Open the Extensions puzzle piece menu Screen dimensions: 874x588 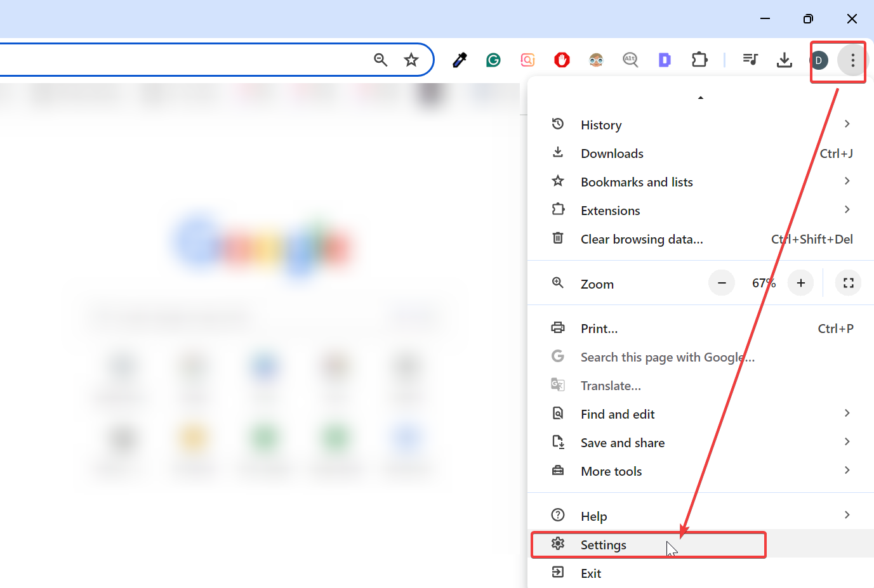point(699,59)
